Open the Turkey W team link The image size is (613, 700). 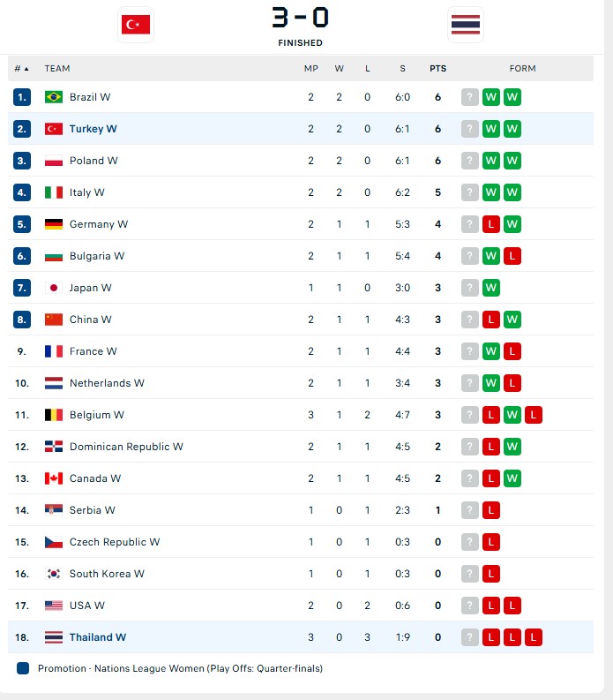pyautogui.click(x=93, y=129)
